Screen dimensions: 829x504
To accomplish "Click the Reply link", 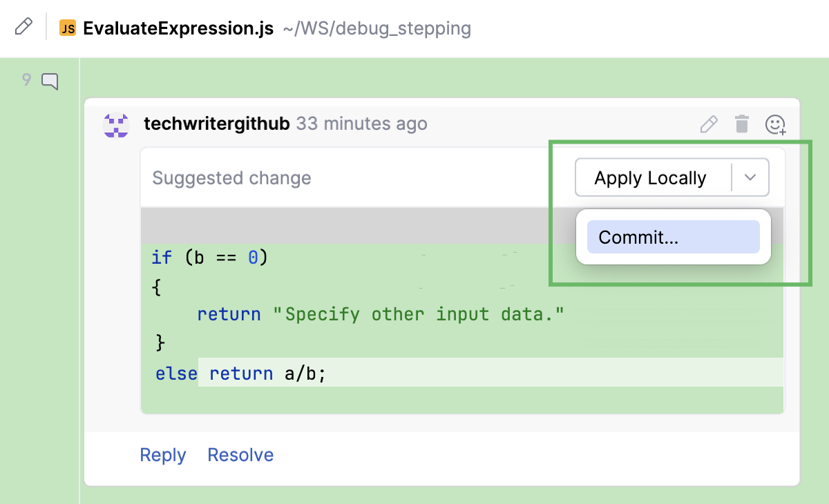I will click(162, 454).
